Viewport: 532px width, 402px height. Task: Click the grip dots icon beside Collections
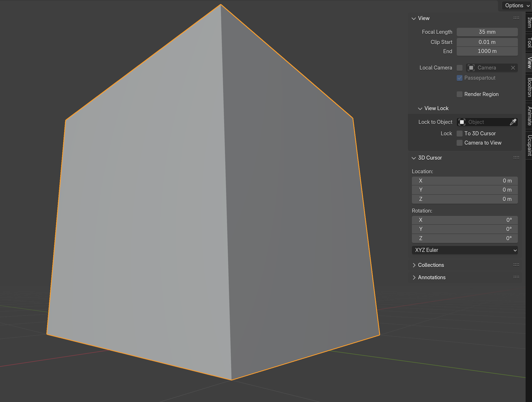pos(516,265)
